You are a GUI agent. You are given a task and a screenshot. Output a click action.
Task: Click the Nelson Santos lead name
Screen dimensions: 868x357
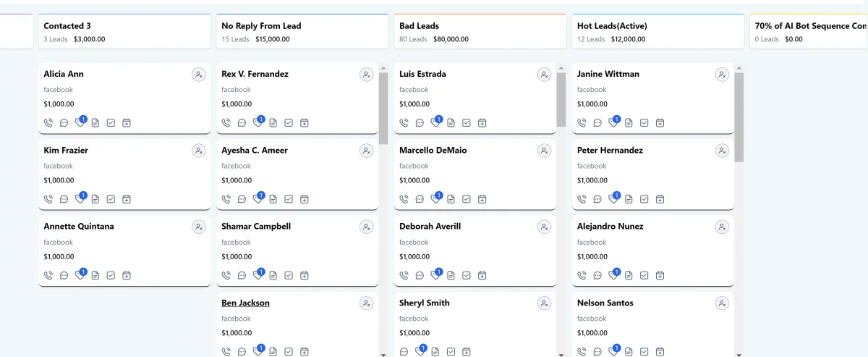605,303
